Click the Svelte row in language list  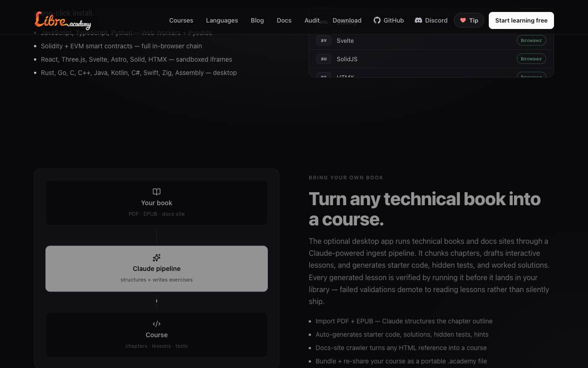pyautogui.click(x=431, y=40)
